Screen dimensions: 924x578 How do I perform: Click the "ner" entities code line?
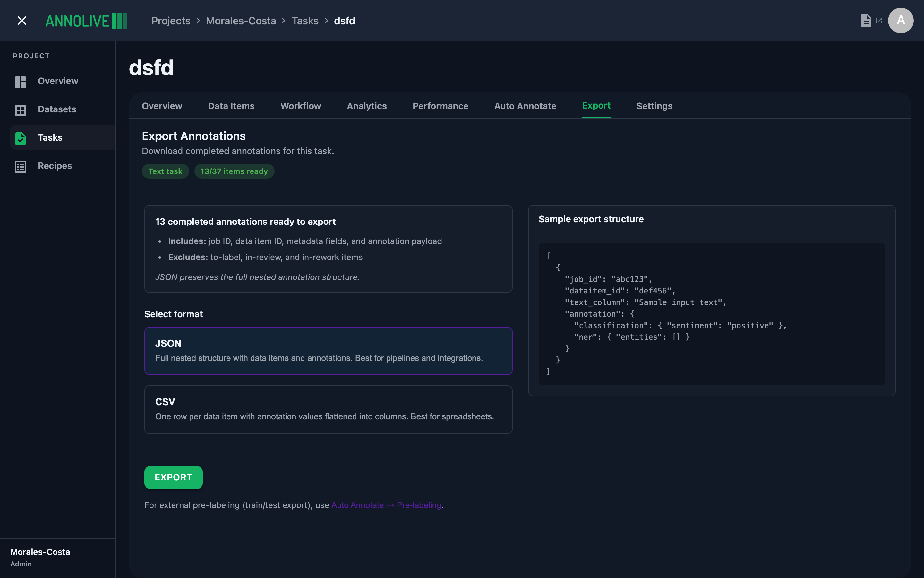pyautogui.click(x=632, y=337)
